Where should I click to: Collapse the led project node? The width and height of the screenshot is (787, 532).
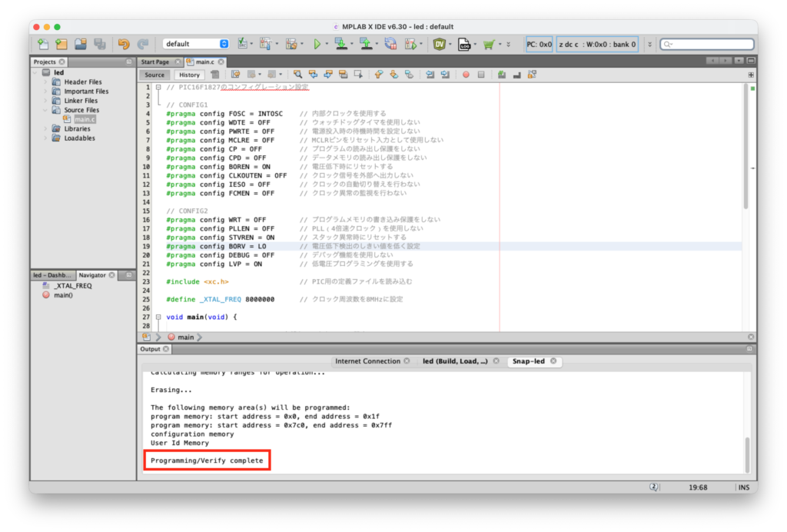coord(35,73)
